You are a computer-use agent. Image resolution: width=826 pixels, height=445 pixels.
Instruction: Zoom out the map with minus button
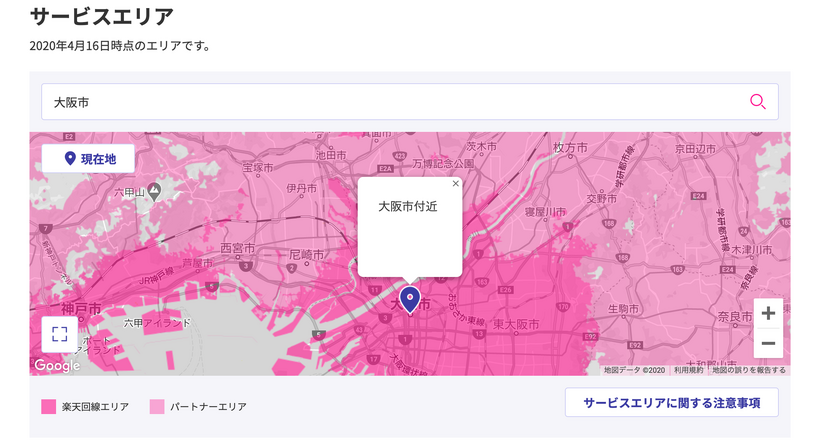(x=768, y=343)
